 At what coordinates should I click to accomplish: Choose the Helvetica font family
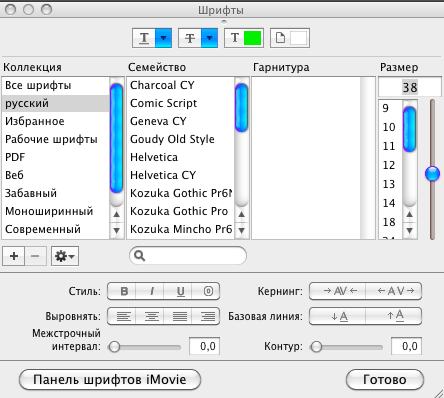point(181,157)
